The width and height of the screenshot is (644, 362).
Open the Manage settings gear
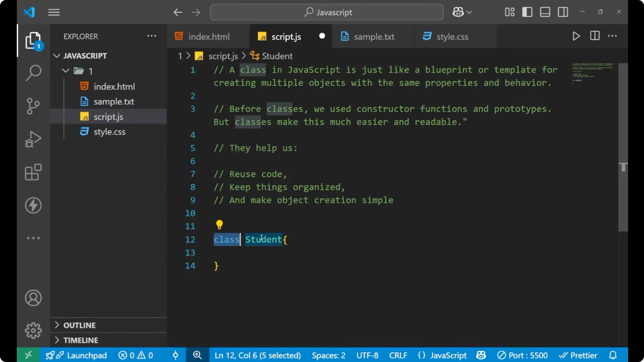coord(33,330)
